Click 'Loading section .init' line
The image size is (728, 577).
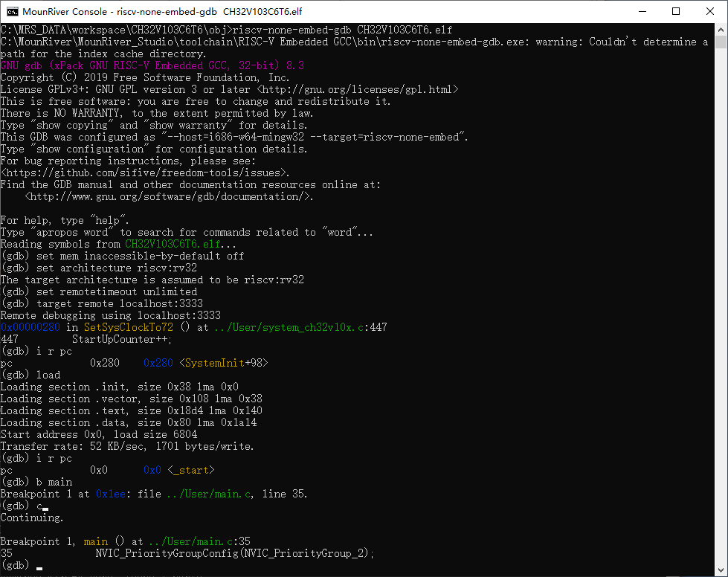click(119, 387)
